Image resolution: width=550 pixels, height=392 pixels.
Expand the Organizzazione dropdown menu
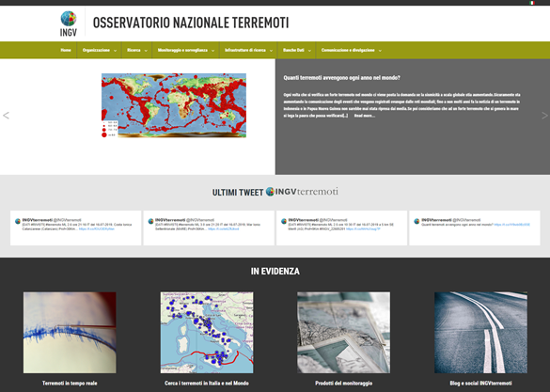click(x=100, y=50)
